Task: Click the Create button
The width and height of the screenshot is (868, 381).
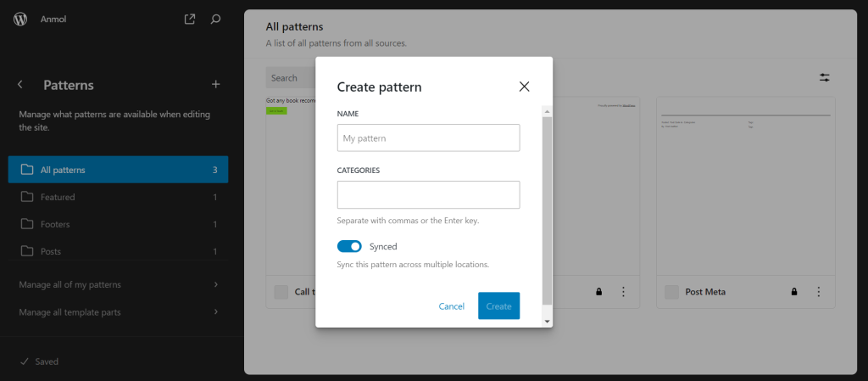Action: tap(498, 305)
